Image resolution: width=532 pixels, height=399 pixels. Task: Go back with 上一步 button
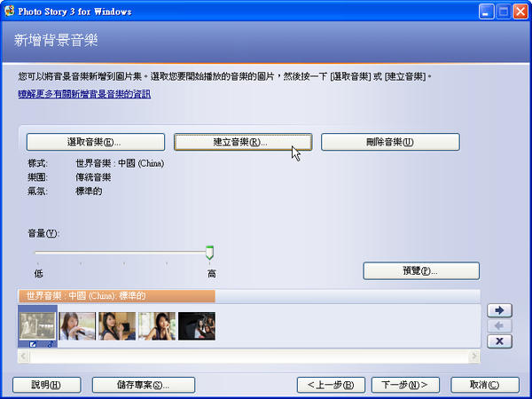coord(331,385)
